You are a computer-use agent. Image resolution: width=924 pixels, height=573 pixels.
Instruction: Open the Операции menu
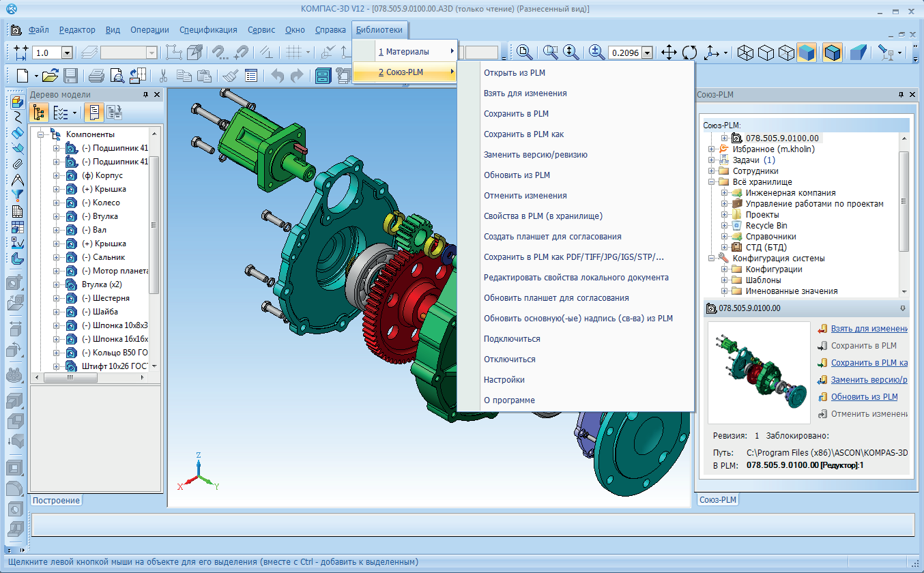click(x=149, y=30)
